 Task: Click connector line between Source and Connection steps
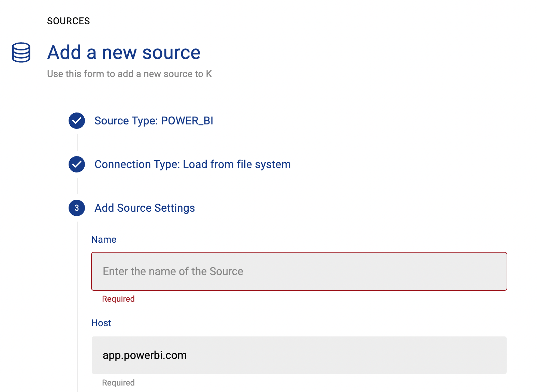(77, 142)
